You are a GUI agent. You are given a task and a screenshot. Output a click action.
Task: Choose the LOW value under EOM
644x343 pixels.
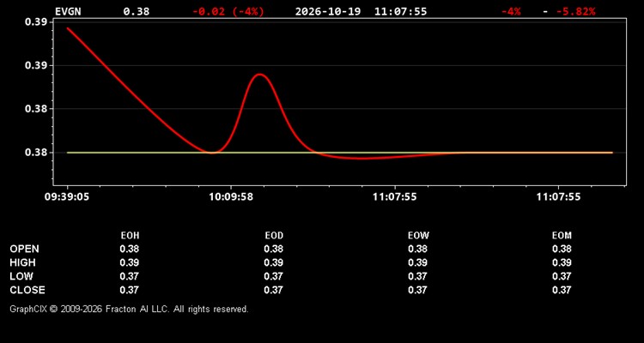(562, 276)
